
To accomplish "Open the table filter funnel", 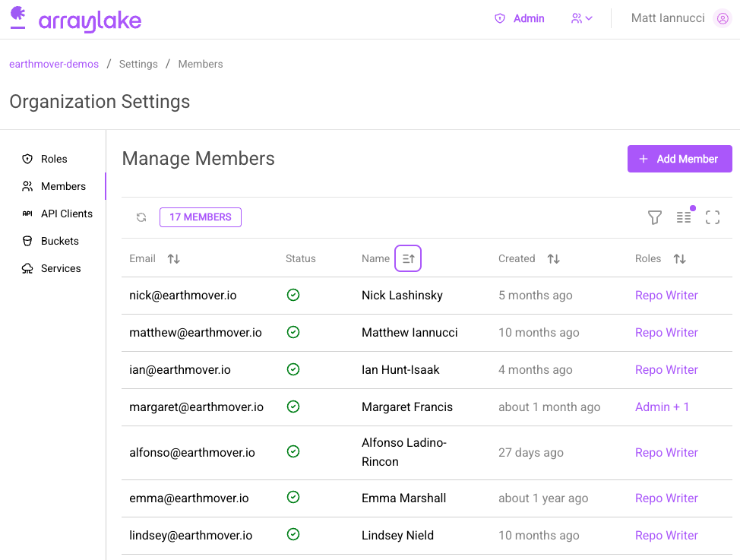I will pyautogui.click(x=655, y=217).
